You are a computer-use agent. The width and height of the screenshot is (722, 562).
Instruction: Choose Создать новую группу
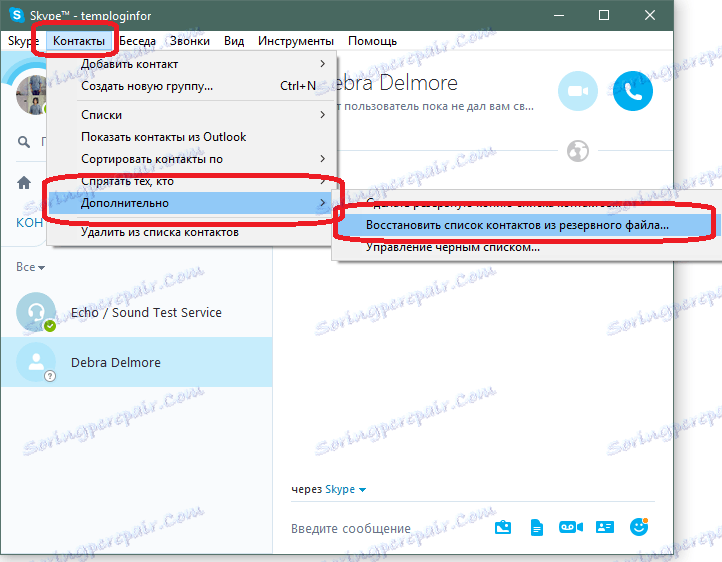[192, 86]
